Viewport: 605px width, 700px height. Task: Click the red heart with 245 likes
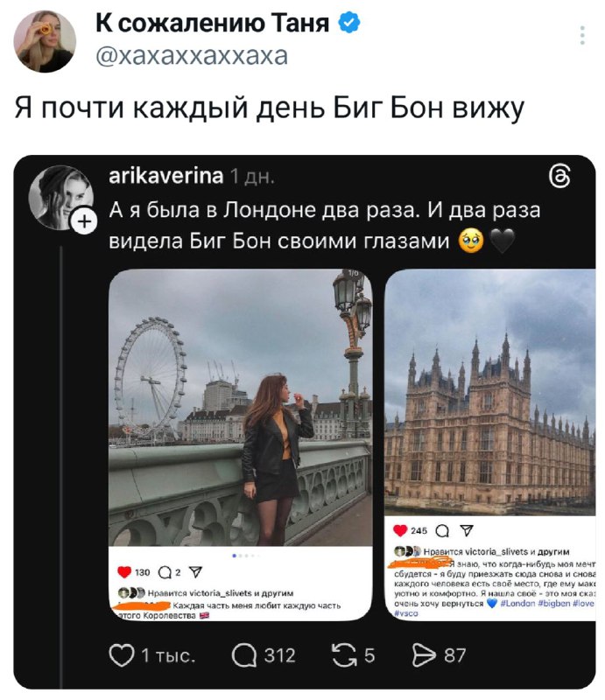point(400,530)
